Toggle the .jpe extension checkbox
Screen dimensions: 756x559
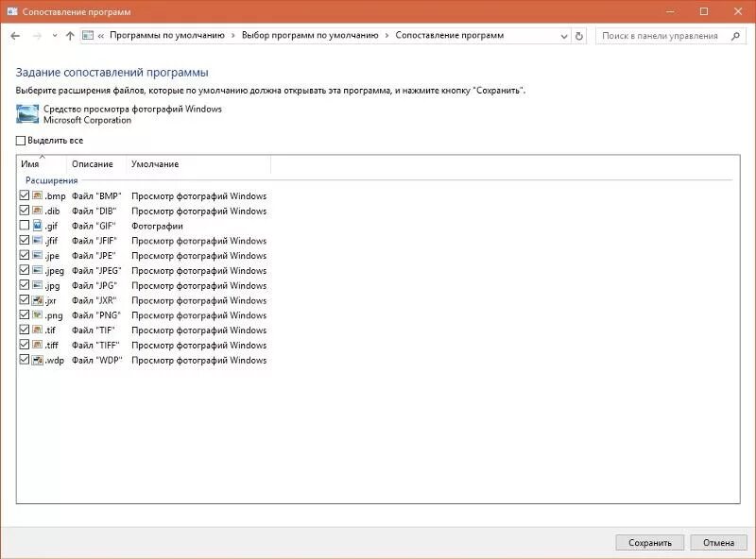tap(25, 255)
